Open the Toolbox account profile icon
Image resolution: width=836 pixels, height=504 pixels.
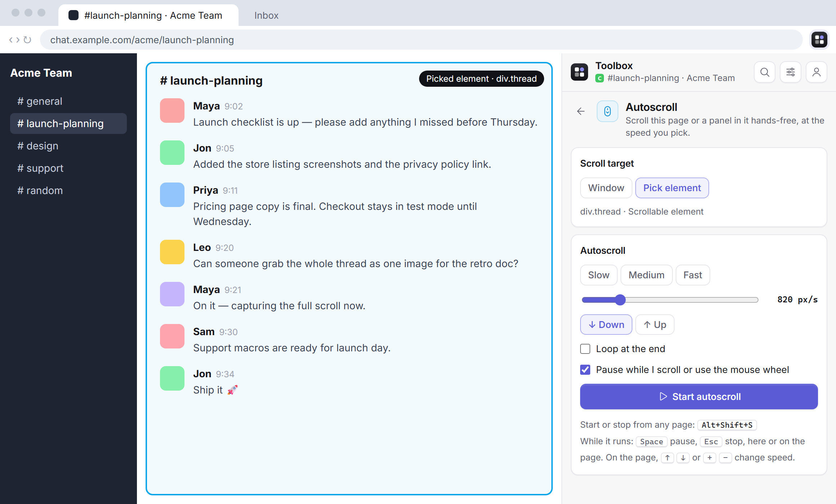(817, 72)
